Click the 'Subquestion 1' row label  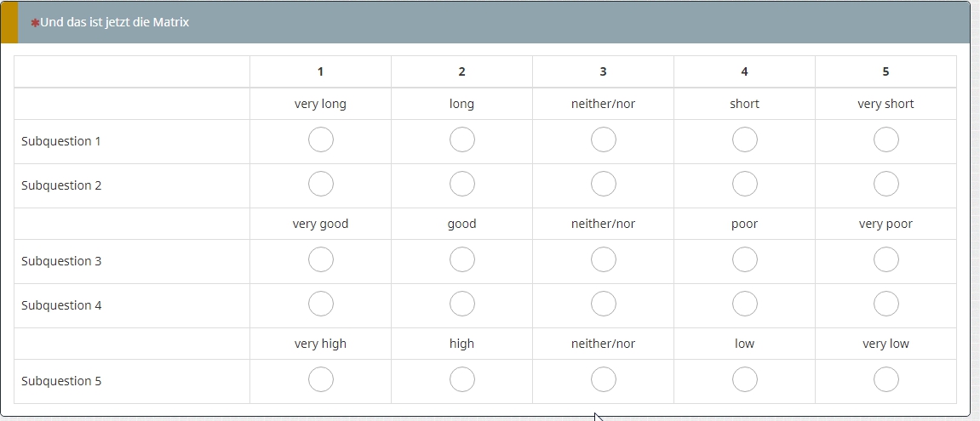click(61, 141)
